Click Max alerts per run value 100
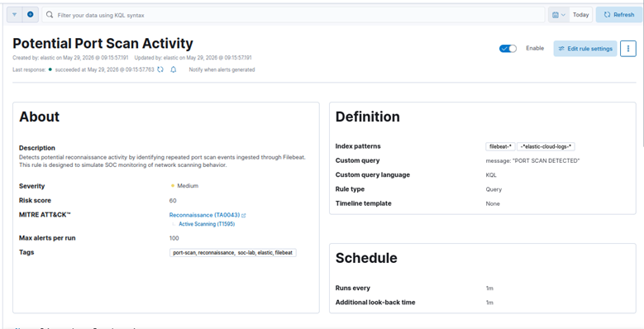The image size is (644, 329). 174,238
